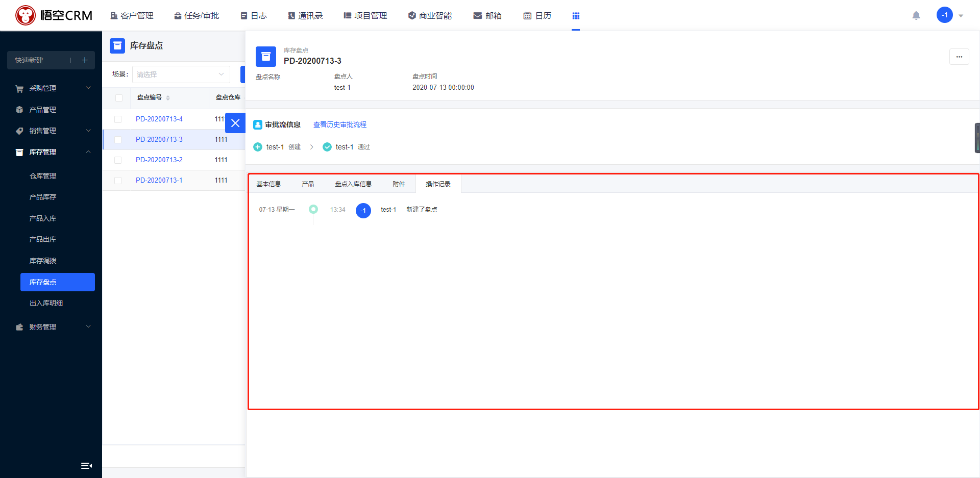Click the plus icon beside test-1 创建
The width and height of the screenshot is (980, 478).
click(x=258, y=147)
